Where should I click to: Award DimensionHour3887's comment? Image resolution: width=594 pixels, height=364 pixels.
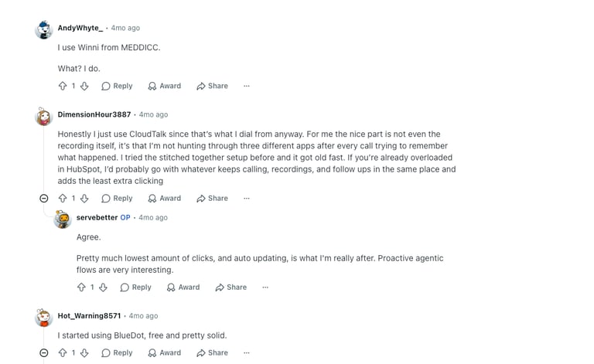(165, 199)
